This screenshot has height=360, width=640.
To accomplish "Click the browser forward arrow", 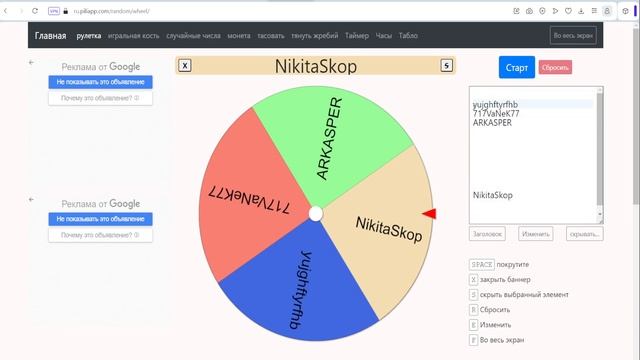I will coord(21,11).
